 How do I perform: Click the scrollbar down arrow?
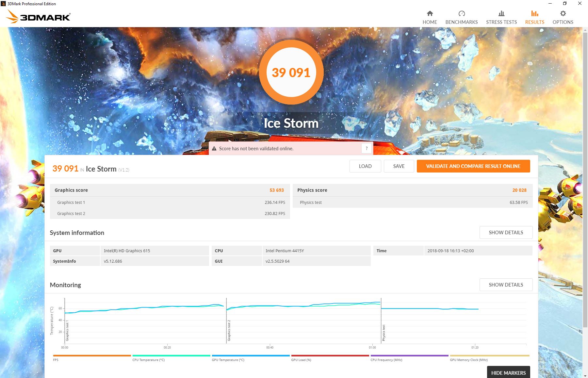(585, 375)
